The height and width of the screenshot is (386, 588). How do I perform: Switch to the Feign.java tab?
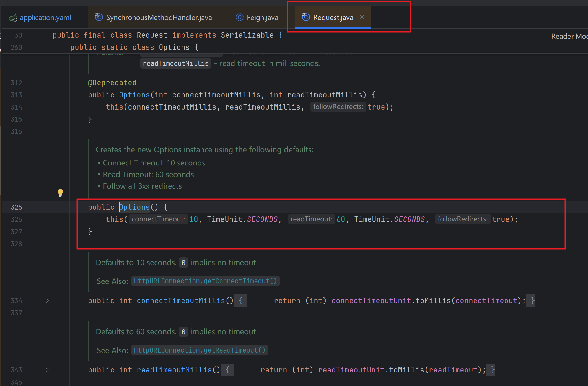262,17
